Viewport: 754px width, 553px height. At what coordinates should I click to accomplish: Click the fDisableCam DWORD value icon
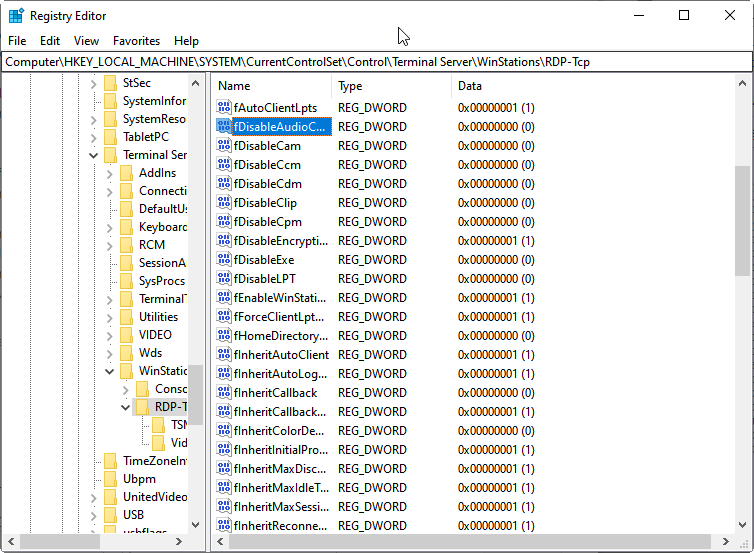click(x=224, y=145)
